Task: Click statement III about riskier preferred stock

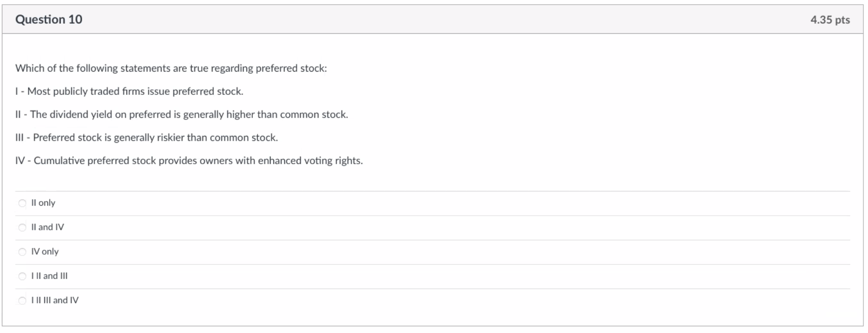Action: pos(146,138)
